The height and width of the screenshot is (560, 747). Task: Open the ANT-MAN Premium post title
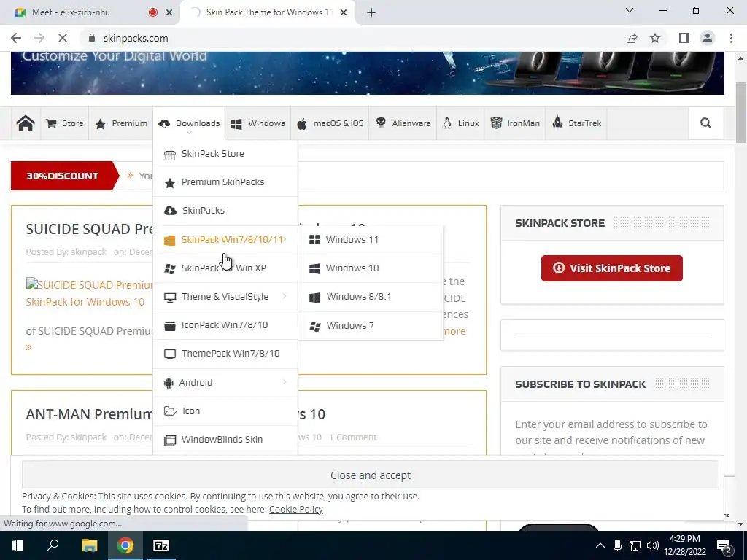click(x=90, y=414)
